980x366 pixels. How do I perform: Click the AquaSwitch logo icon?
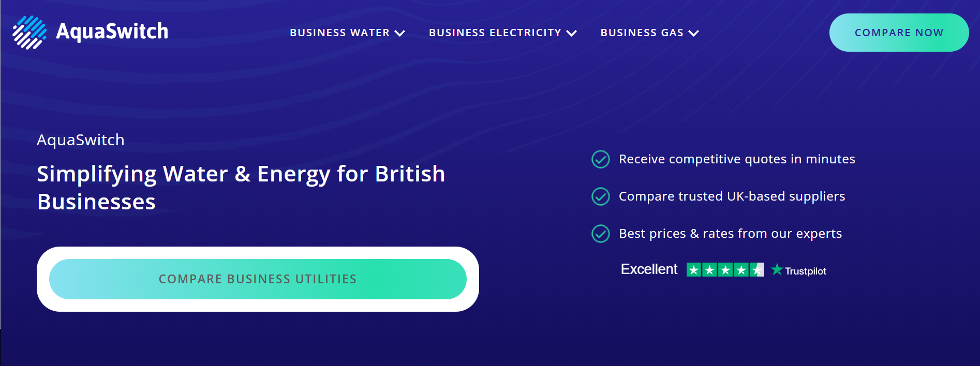pos(28,31)
